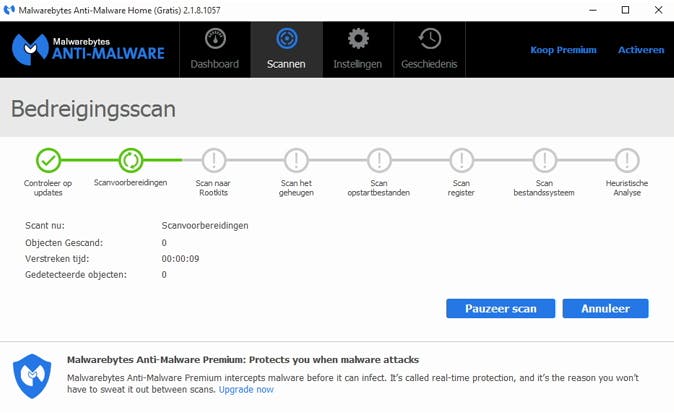Screen dimensions: 674x414
Task: Pause the scan with Pauzeer scan
Action: point(501,309)
